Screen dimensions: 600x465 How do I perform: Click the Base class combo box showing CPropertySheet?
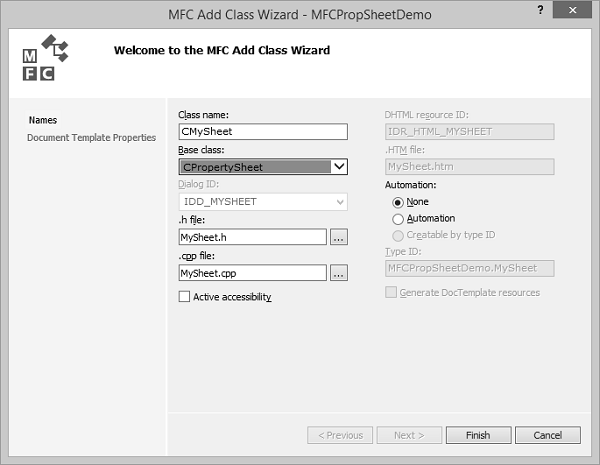click(255, 167)
